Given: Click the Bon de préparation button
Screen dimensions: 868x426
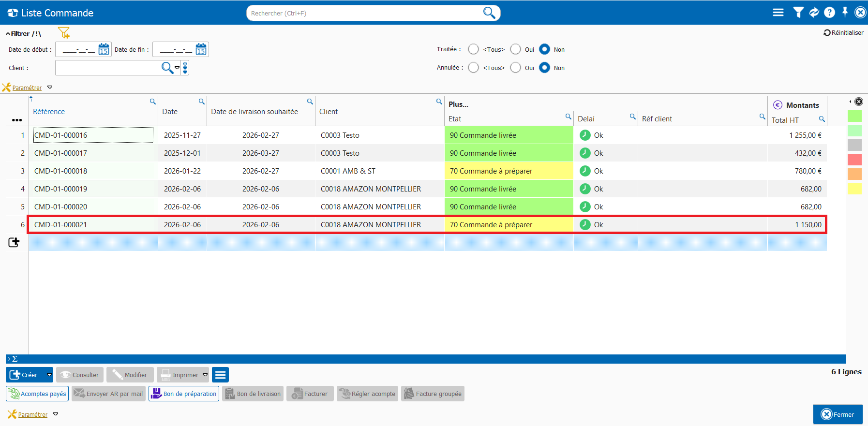Looking at the screenshot, I should point(184,394).
